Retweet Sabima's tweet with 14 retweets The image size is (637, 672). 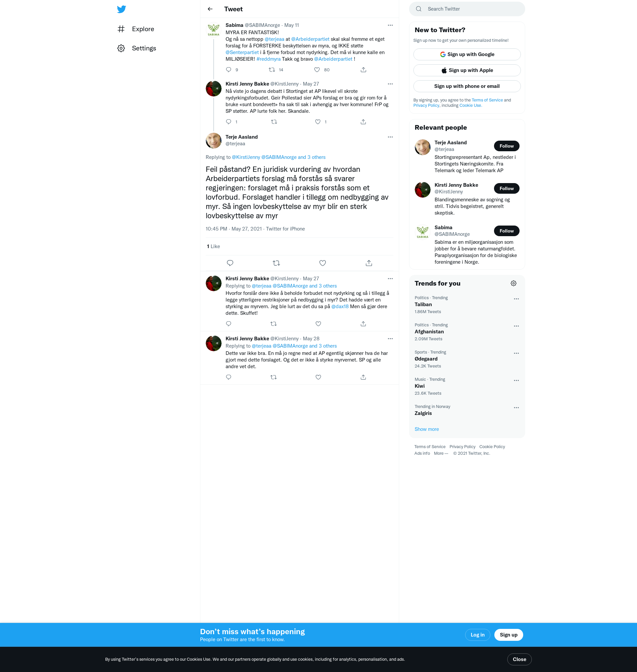tap(272, 70)
